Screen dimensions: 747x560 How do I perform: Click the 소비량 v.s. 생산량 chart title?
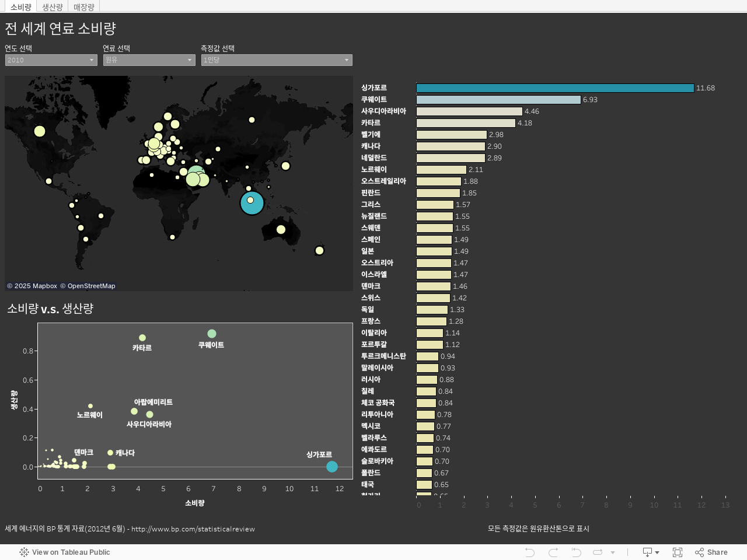coord(50,309)
